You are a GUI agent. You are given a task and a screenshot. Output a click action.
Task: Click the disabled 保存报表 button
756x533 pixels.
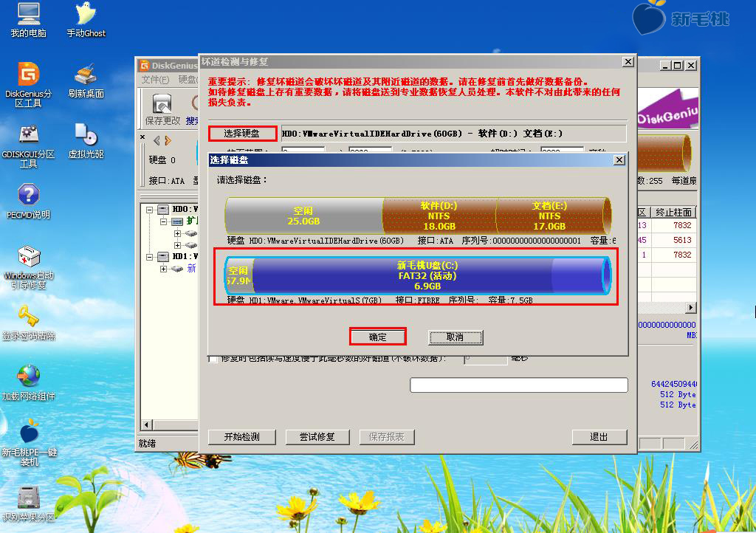point(387,437)
